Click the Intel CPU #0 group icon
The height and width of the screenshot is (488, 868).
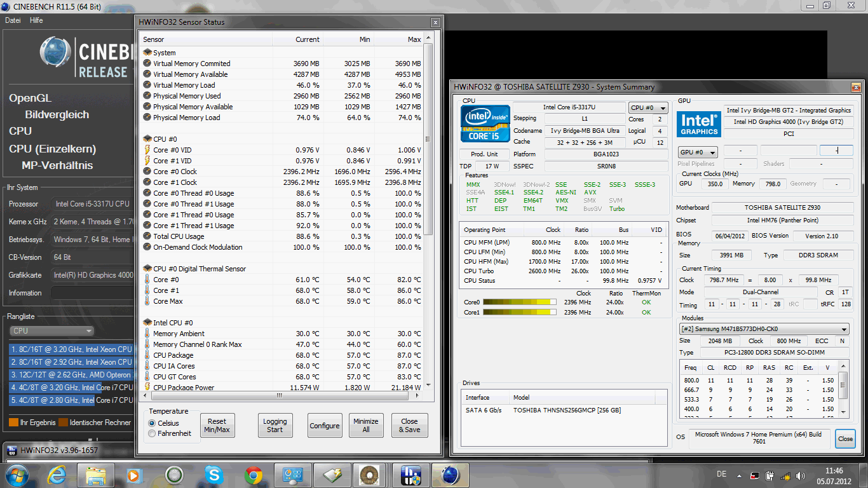tap(147, 323)
